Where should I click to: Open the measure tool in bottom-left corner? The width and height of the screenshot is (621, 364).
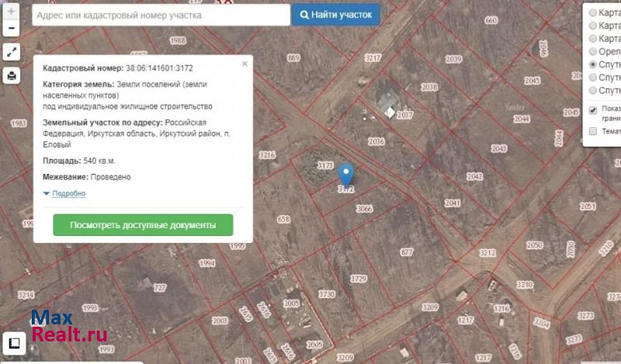13,342
